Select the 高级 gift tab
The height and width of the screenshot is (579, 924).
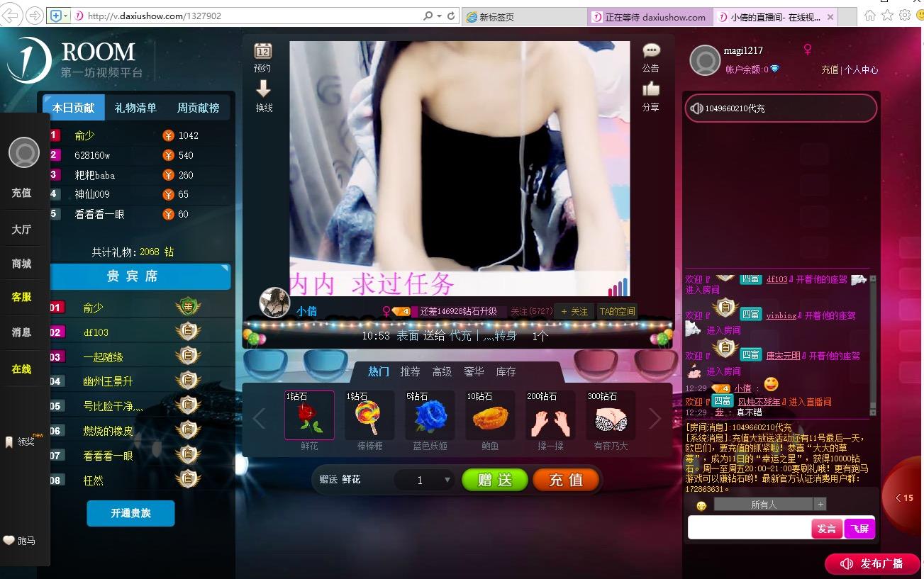pos(442,371)
